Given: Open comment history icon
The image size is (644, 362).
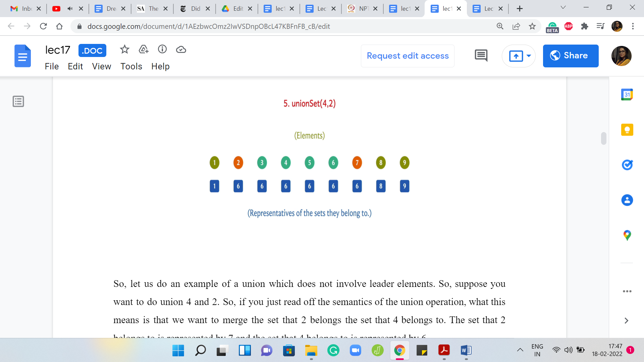Looking at the screenshot, I should coord(481,56).
